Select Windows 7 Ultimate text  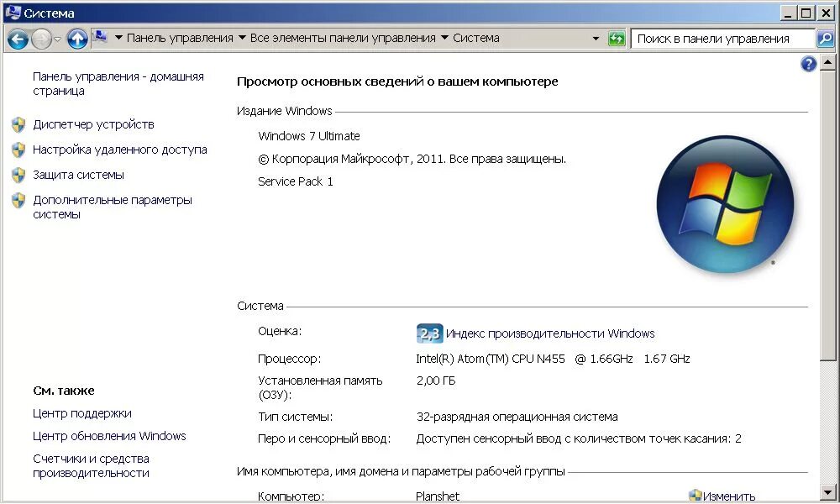308,136
